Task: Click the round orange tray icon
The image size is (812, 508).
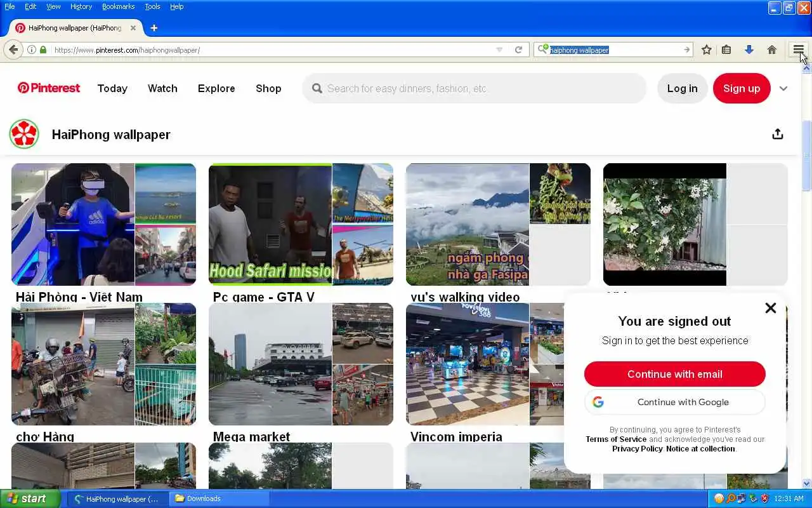Action: pyautogui.click(x=719, y=498)
